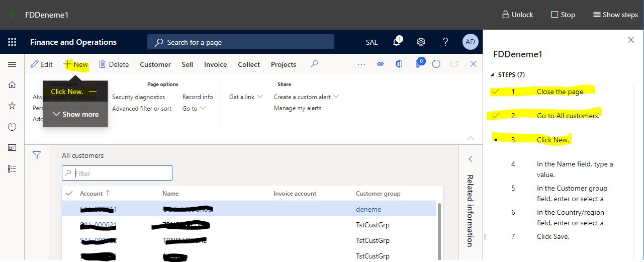Toggle the select-all rows checkmark
644x262 pixels.
69,193
